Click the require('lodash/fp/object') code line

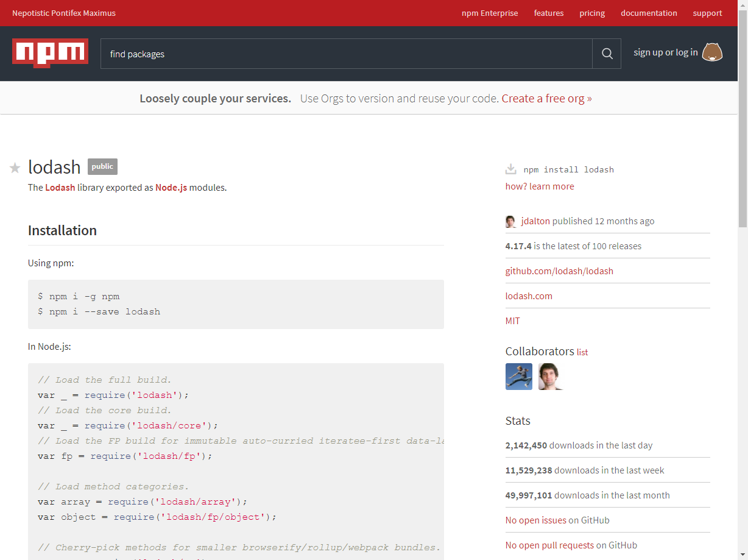[157, 517]
